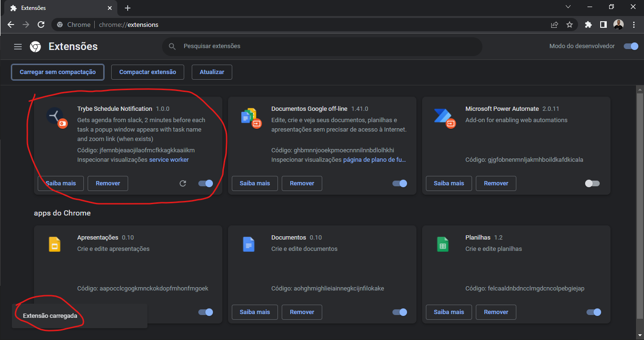Click the search magnifier icon

[x=172, y=46]
